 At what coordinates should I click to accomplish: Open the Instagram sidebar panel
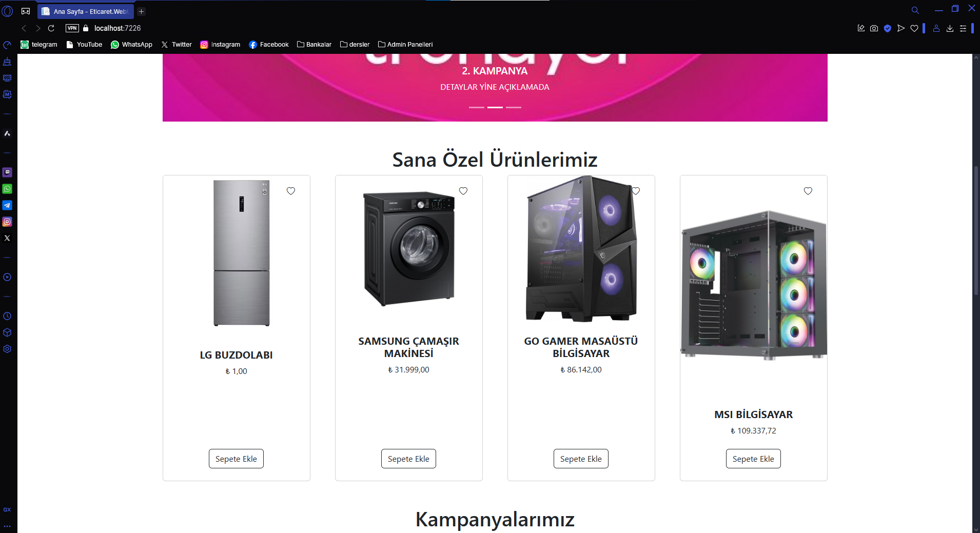7,222
